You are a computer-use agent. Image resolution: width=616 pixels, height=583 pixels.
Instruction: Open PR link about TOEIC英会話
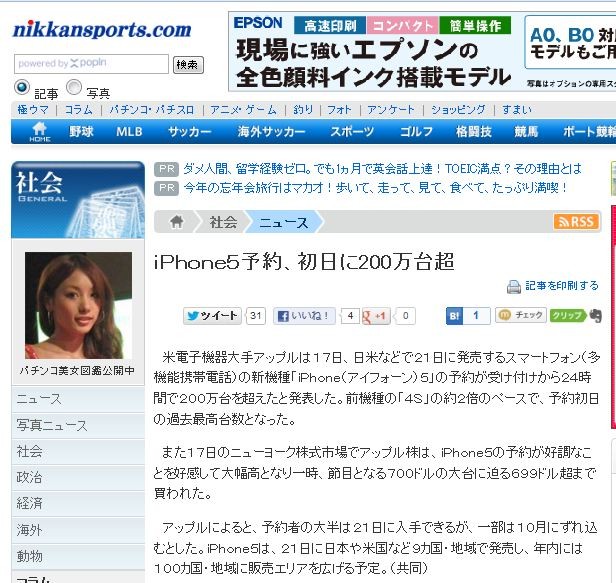coord(382,169)
